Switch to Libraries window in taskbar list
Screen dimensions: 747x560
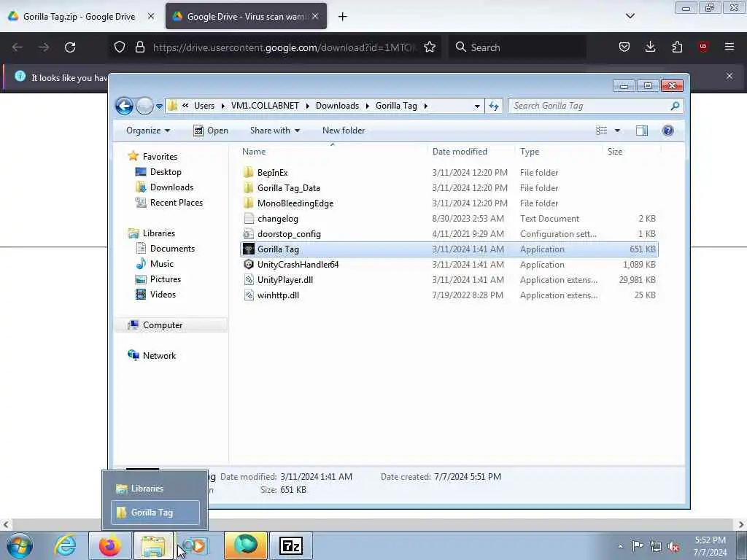coord(155,489)
